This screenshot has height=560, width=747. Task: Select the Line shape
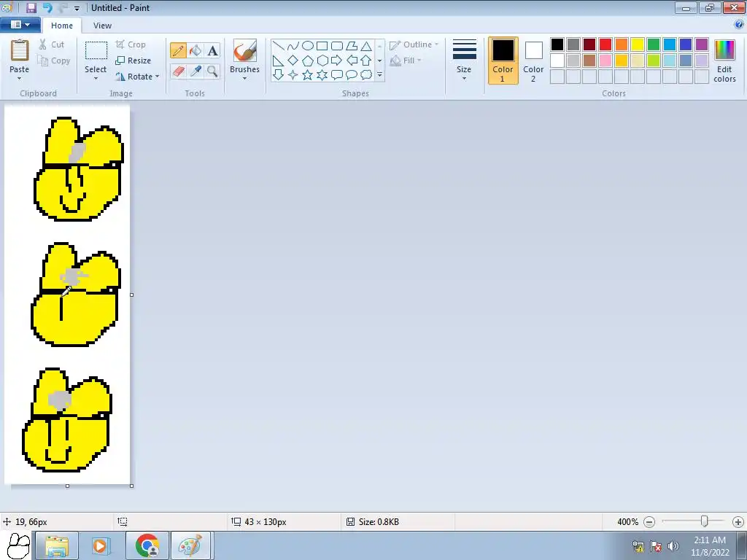[279, 46]
